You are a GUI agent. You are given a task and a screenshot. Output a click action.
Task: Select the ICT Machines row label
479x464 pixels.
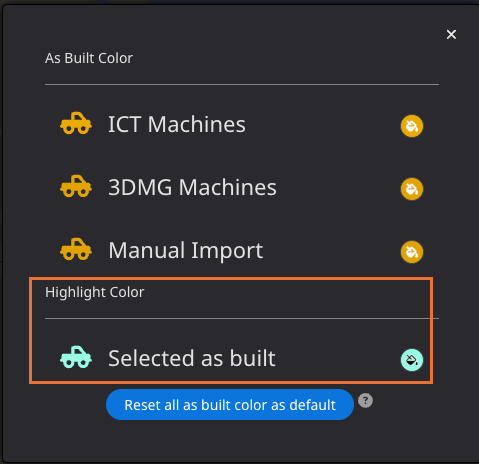click(x=177, y=124)
